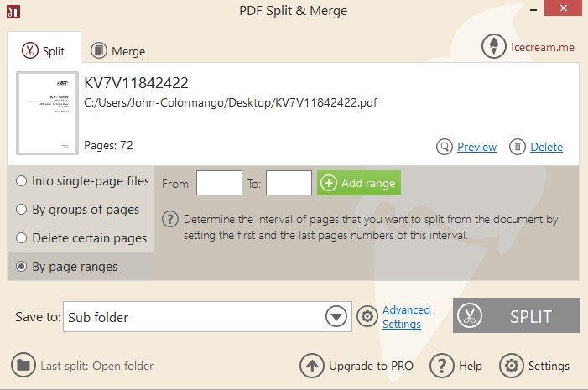Image resolution: width=588 pixels, height=390 pixels.
Task: Click the question mark hint icon
Action: point(170,219)
